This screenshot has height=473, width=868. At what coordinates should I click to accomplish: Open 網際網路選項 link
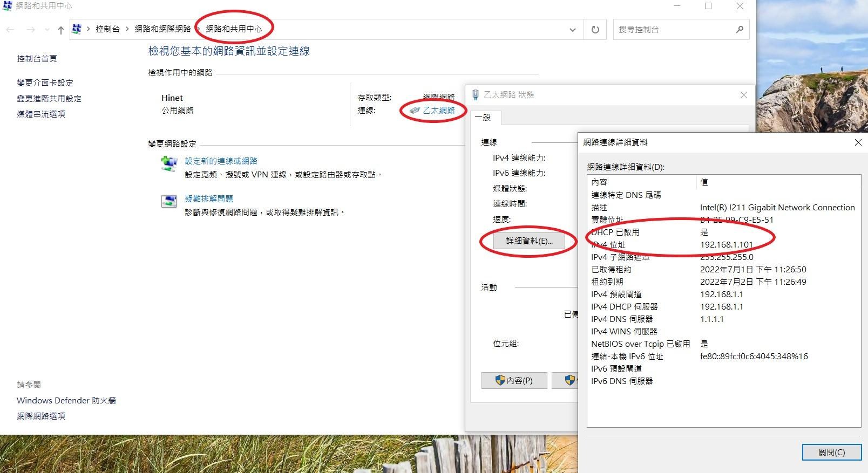pyautogui.click(x=41, y=416)
